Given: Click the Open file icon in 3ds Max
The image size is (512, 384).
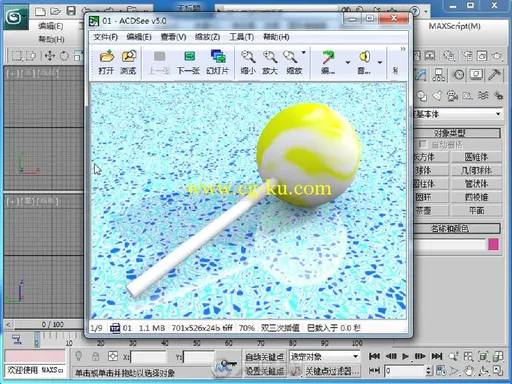Looking at the screenshot, I should point(55,12).
